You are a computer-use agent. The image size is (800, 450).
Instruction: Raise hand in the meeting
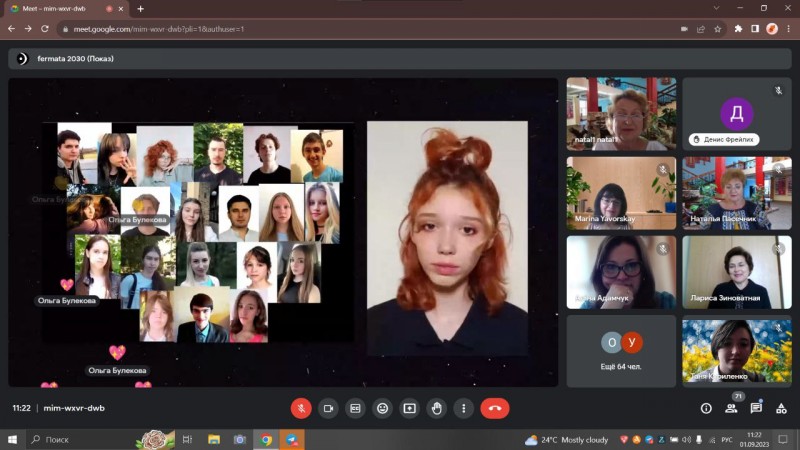click(x=436, y=408)
